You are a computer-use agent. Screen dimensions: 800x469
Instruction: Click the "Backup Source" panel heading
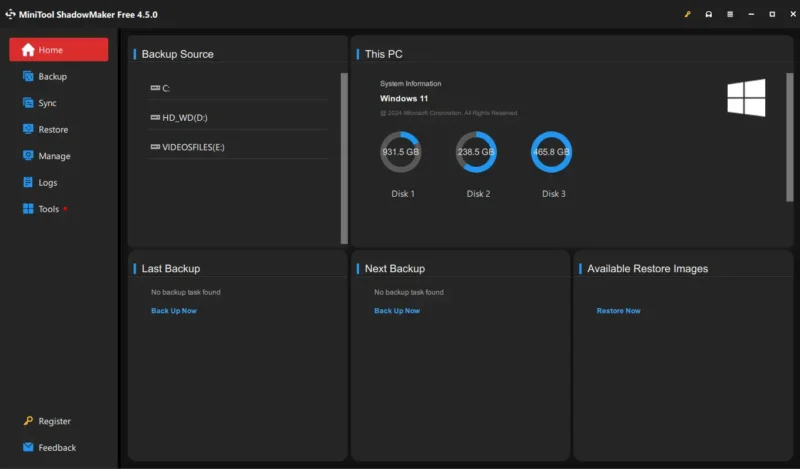coord(178,54)
